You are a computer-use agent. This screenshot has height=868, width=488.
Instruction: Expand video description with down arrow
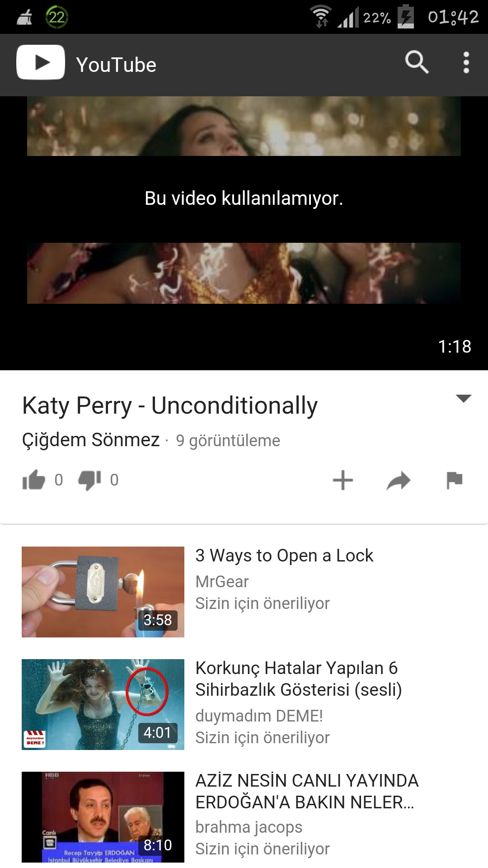[464, 398]
